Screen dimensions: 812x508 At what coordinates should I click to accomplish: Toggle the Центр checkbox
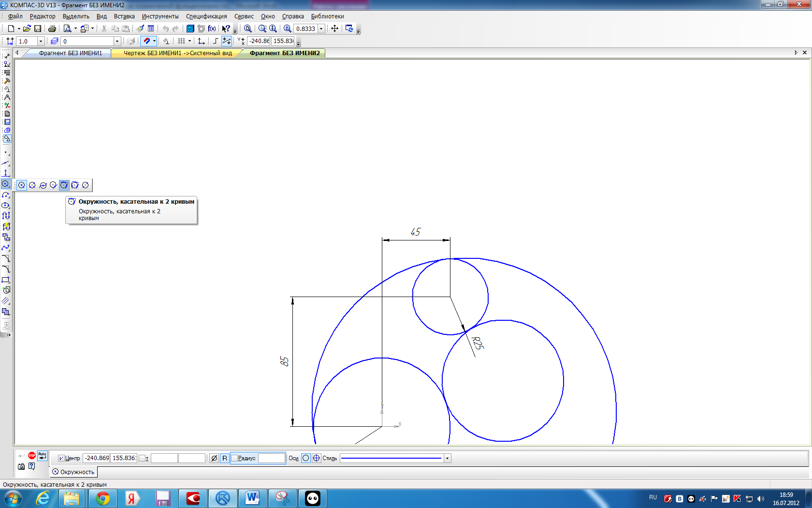click(61, 458)
